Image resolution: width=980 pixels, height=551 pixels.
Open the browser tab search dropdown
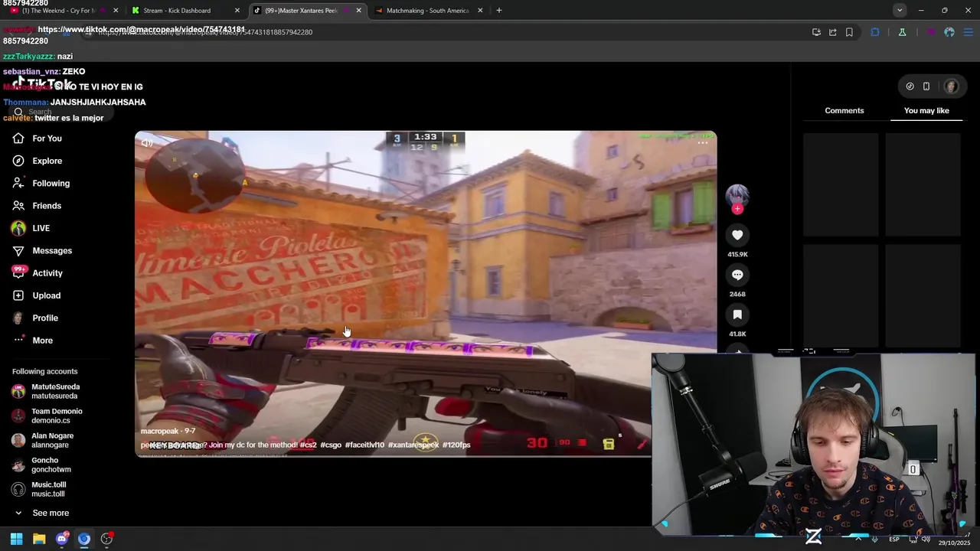[x=900, y=10]
